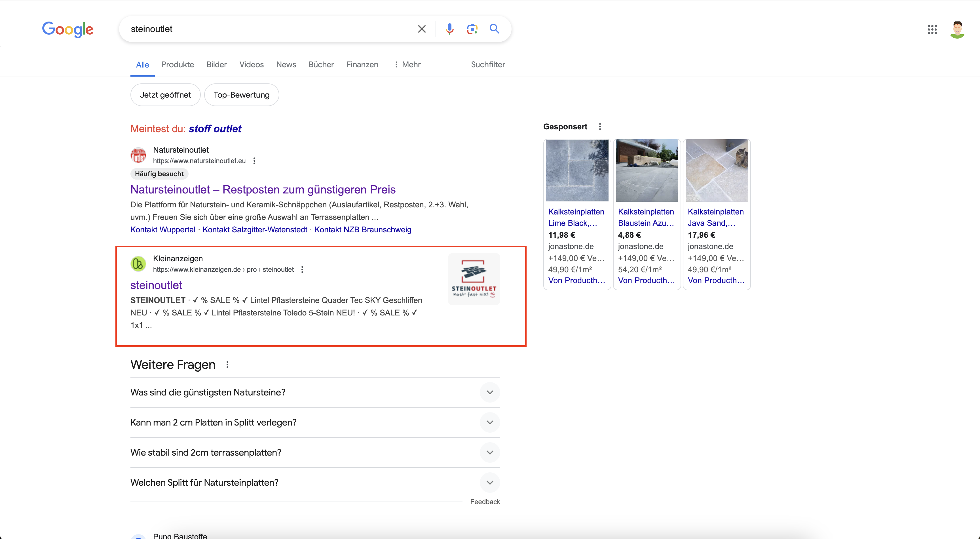This screenshot has height=539, width=980.
Task: Start a voice search with the microphone icon
Action: click(x=450, y=29)
